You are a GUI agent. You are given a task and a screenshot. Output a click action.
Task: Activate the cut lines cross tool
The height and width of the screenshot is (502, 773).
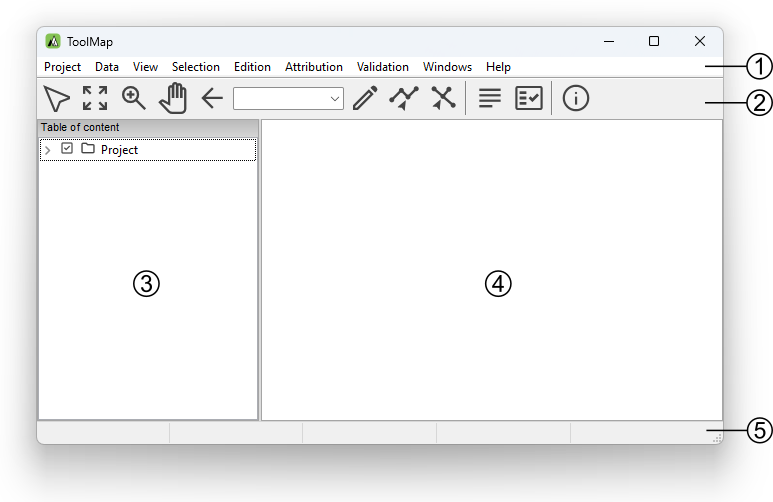[x=443, y=98]
